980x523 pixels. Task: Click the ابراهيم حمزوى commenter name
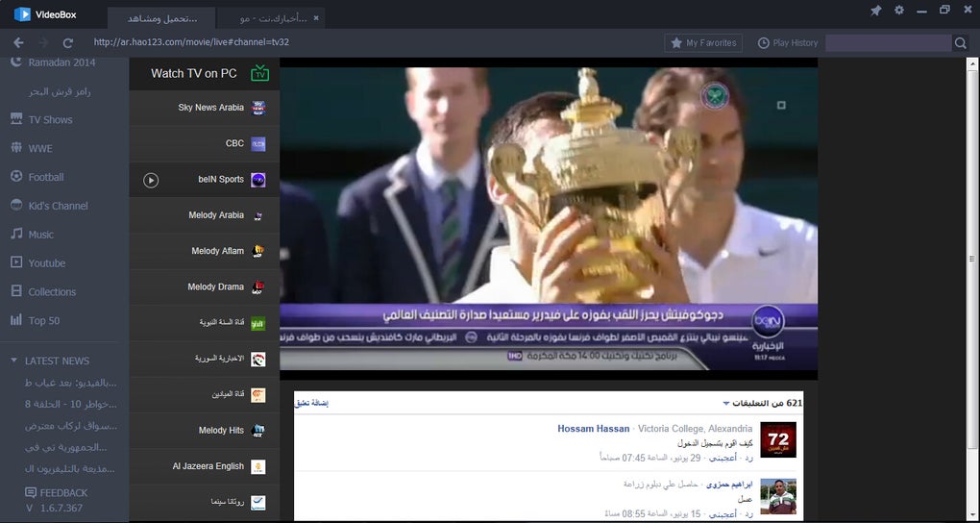[x=731, y=485]
